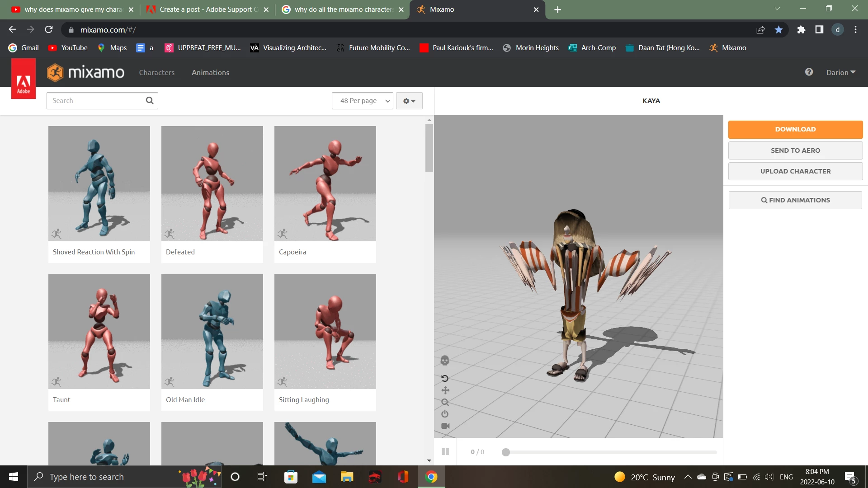Select the Capoeira animation thumbnail
This screenshot has height=488, width=868.
(325, 184)
